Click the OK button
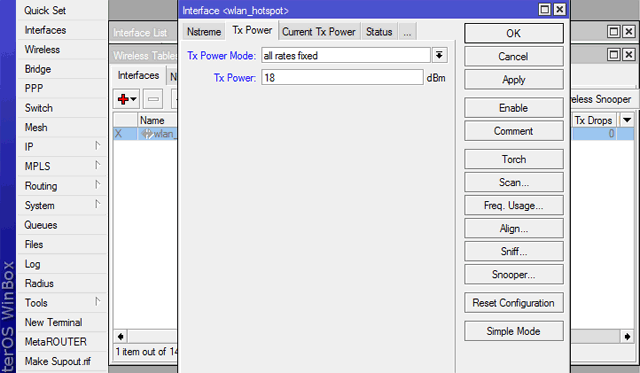 (x=513, y=33)
